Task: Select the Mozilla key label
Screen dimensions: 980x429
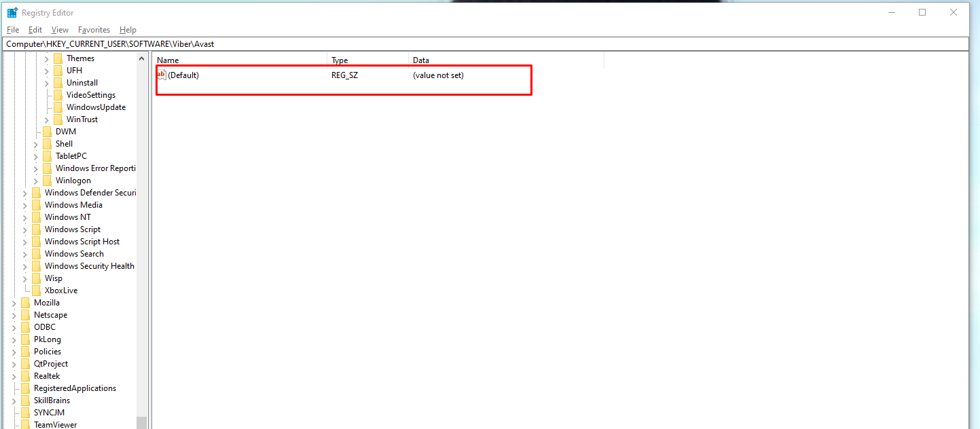Action: tap(47, 303)
